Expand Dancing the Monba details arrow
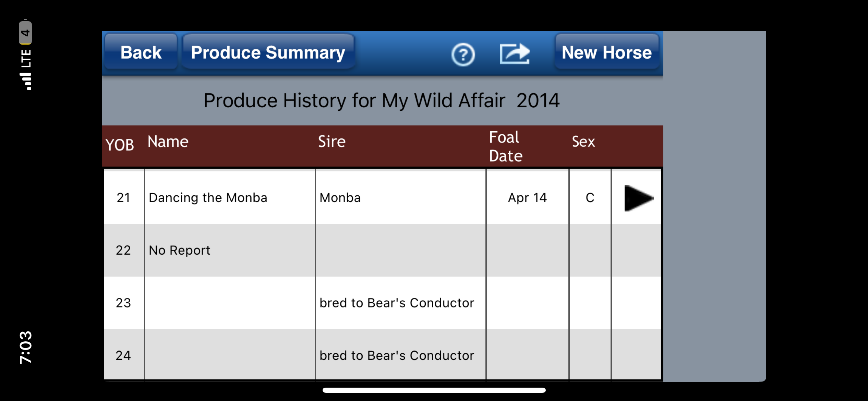The image size is (868, 401). click(x=639, y=198)
